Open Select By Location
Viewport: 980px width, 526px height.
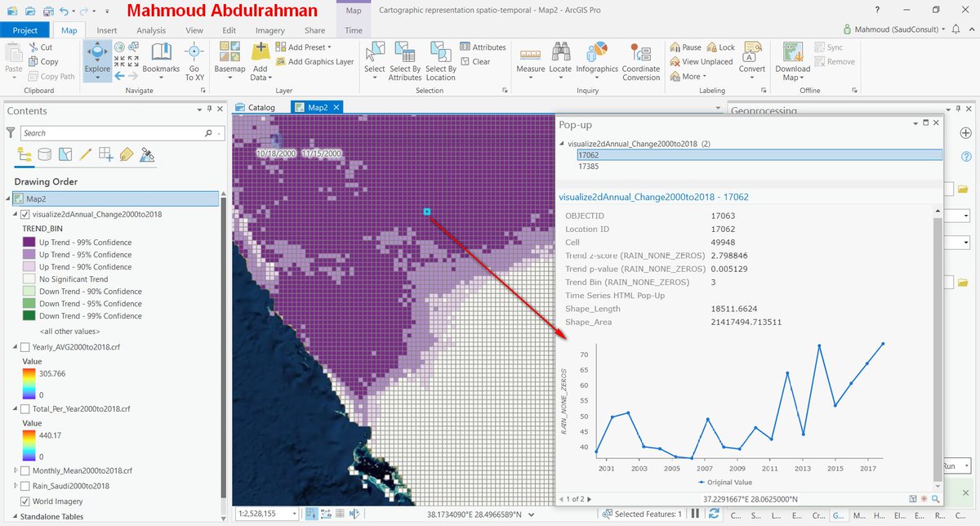[440, 61]
